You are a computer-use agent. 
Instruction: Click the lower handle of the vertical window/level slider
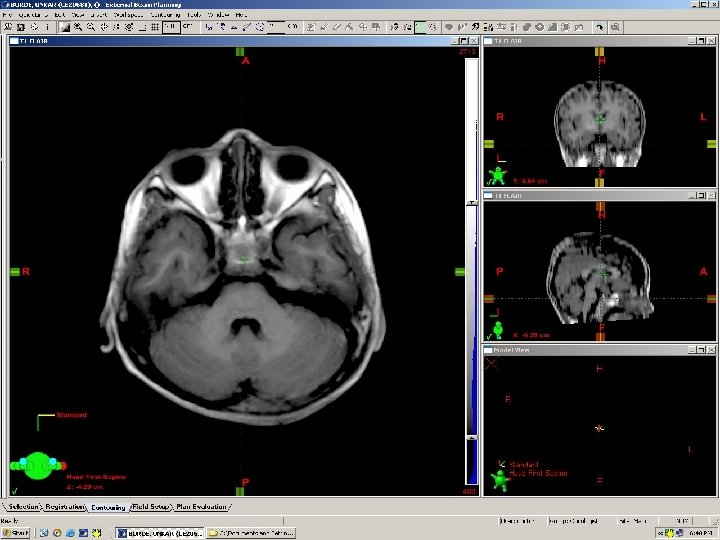click(x=472, y=438)
